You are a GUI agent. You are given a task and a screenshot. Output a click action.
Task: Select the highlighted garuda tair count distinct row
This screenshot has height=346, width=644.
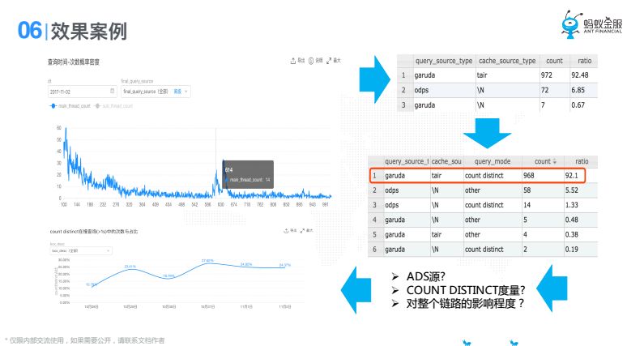(477, 176)
